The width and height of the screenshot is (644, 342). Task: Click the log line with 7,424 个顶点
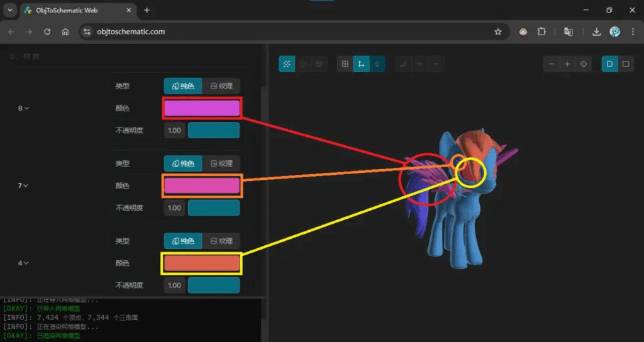pos(70,317)
